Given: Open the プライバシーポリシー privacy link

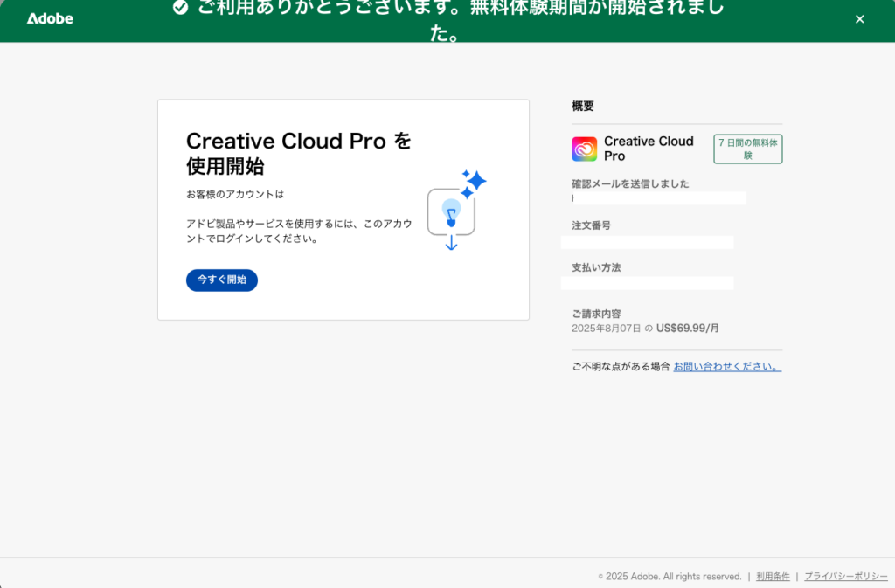Looking at the screenshot, I should (844, 576).
